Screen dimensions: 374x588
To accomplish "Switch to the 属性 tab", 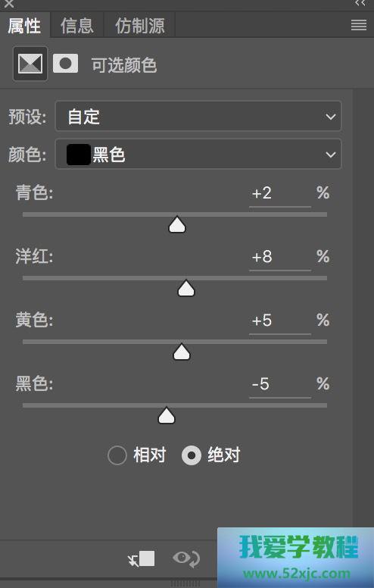I will pyautogui.click(x=25, y=26).
